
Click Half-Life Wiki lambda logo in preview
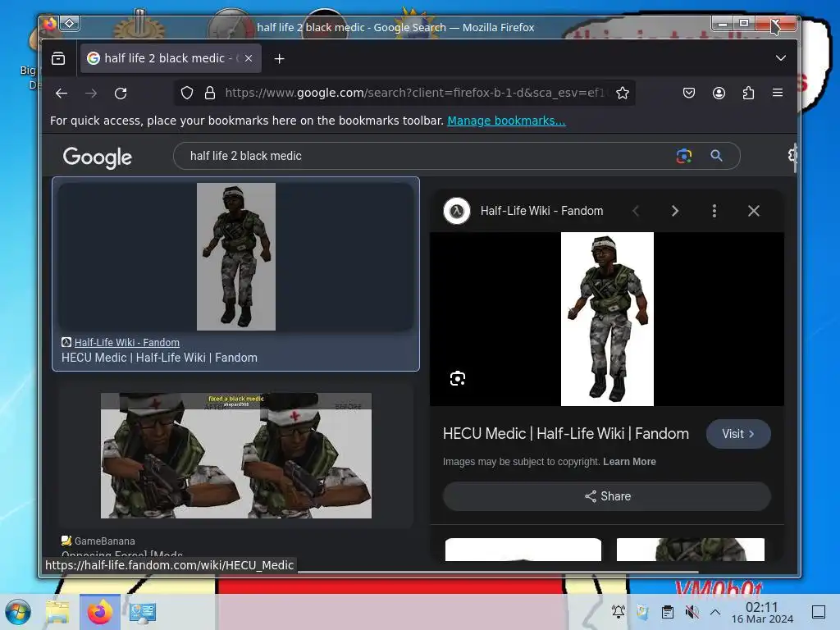coord(456,211)
